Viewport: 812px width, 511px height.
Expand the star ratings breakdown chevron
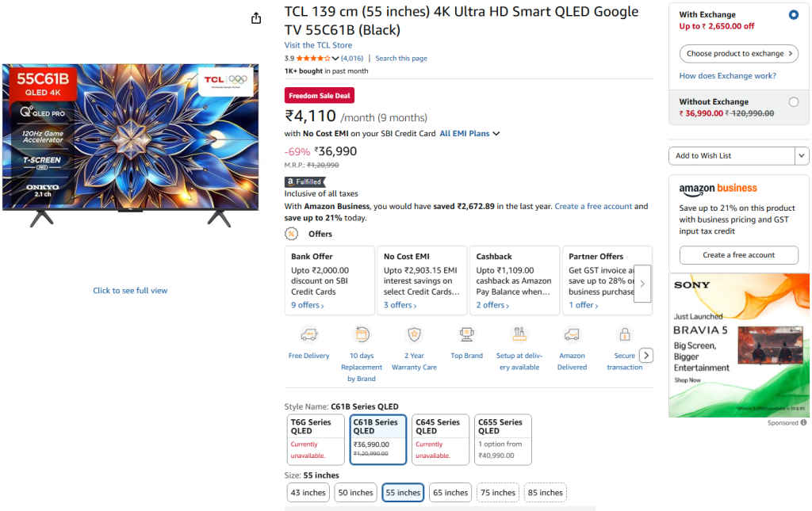click(x=335, y=59)
